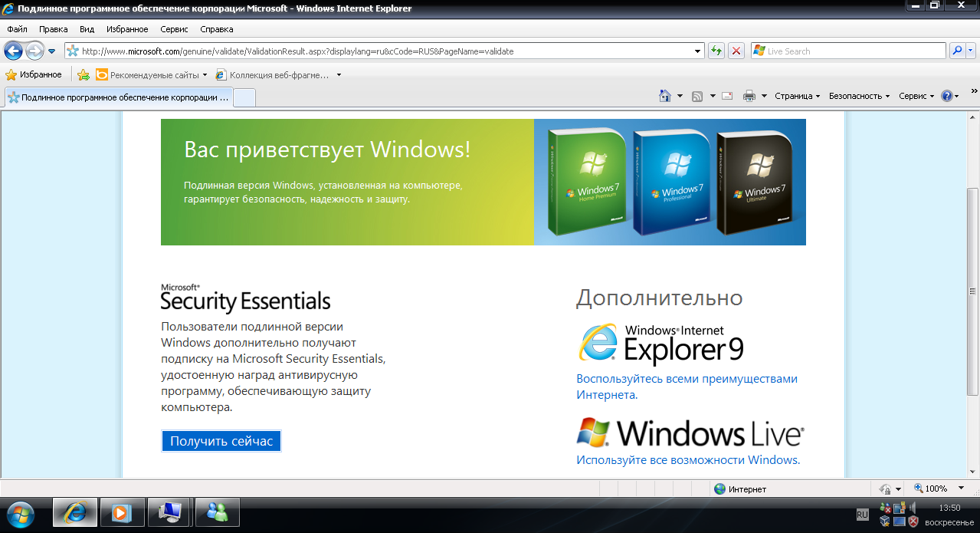Click the Интернет security zone indicator
Image resolution: width=980 pixels, height=533 pixels.
click(741, 489)
